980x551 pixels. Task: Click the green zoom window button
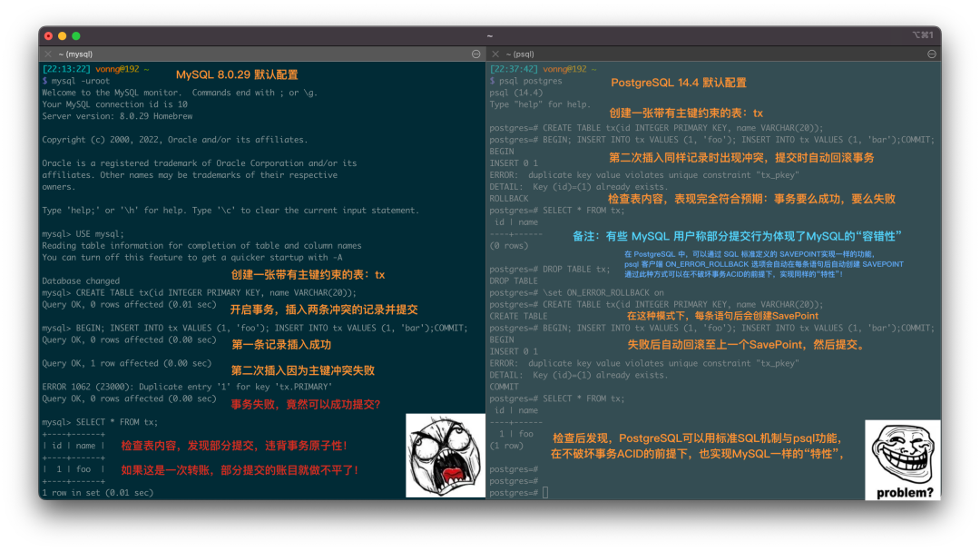coord(76,36)
